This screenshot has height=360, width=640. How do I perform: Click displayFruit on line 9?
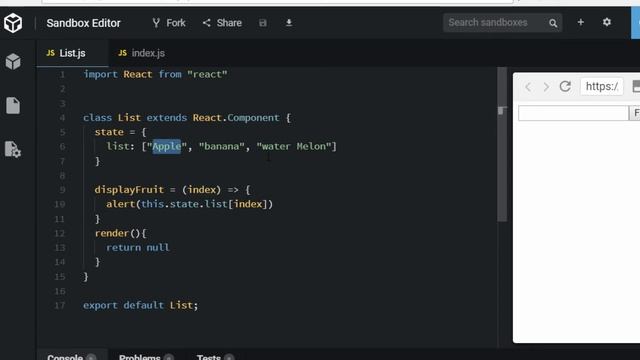click(129, 189)
